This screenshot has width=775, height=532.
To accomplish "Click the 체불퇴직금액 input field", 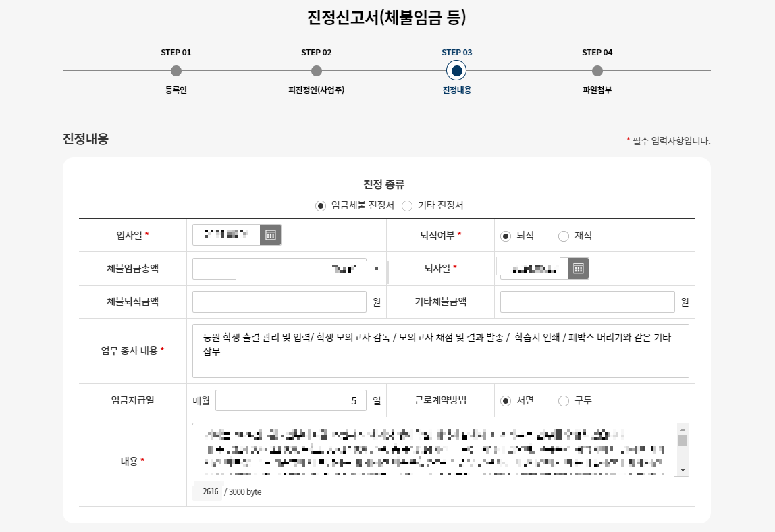I will point(279,301).
